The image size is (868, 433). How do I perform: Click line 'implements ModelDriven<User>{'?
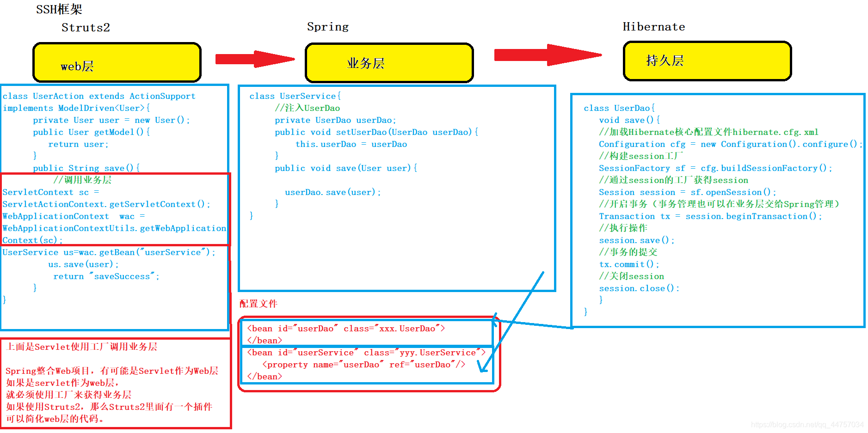coord(76,108)
